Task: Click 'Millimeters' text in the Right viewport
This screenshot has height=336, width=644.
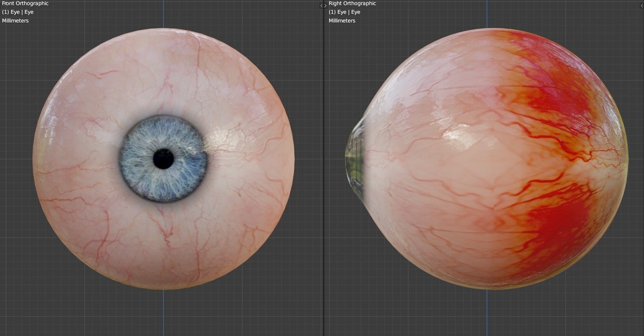Action: click(x=342, y=21)
